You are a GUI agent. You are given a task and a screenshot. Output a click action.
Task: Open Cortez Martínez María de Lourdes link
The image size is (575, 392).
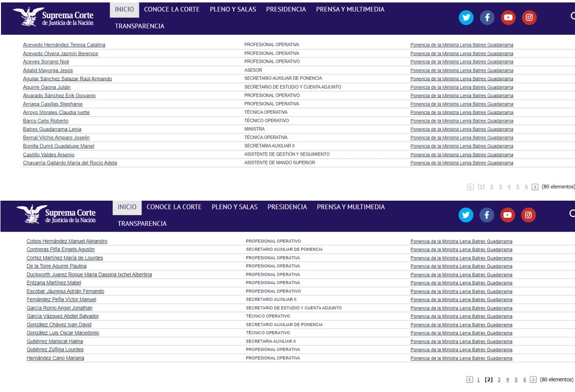pyautogui.click(x=64, y=258)
